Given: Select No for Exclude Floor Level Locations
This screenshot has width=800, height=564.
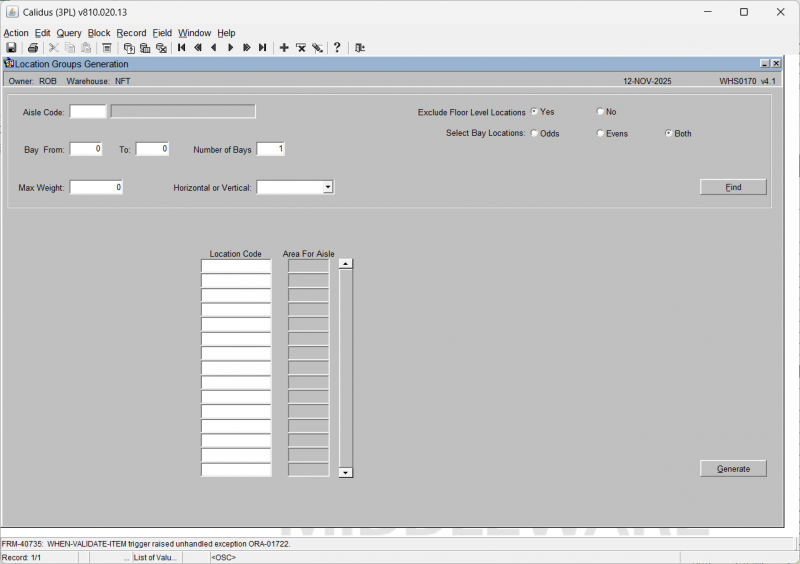Looking at the screenshot, I should tap(600, 112).
